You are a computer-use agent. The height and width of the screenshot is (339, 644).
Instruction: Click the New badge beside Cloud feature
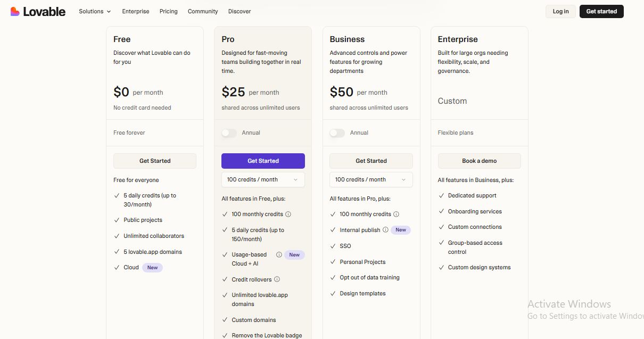pyautogui.click(x=152, y=268)
